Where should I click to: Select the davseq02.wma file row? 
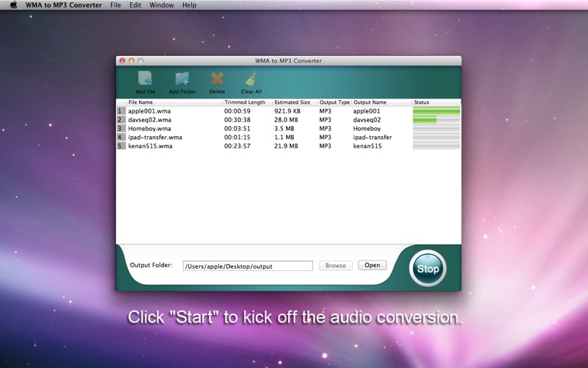pos(288,120)
